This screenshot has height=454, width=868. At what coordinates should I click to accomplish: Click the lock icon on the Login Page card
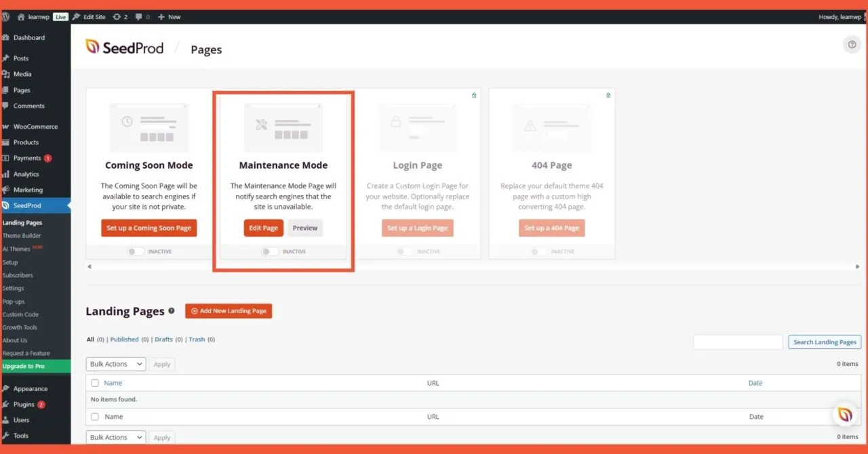point(474,95)
